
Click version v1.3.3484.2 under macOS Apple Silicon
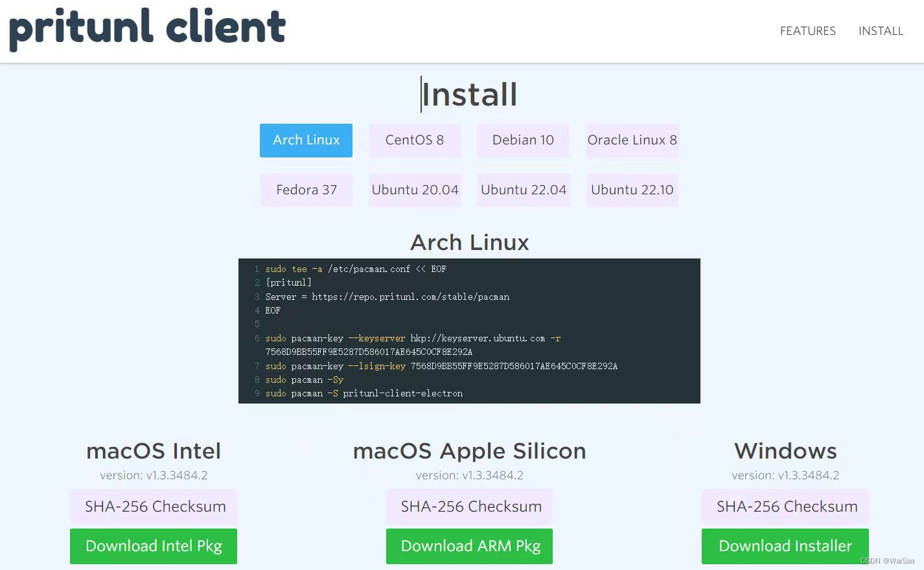[470, 475]
